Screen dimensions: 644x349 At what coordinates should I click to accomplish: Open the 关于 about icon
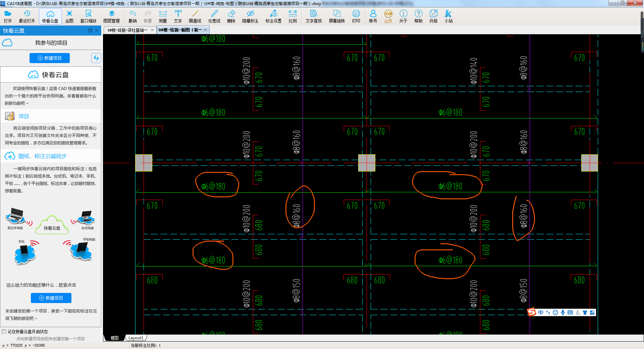[x=404, y=16]
